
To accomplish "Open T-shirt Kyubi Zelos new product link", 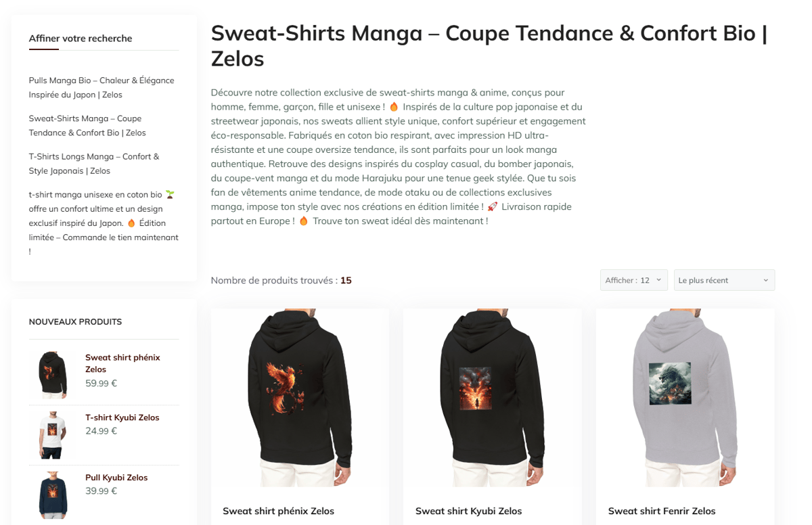I will tap(122, 417).
